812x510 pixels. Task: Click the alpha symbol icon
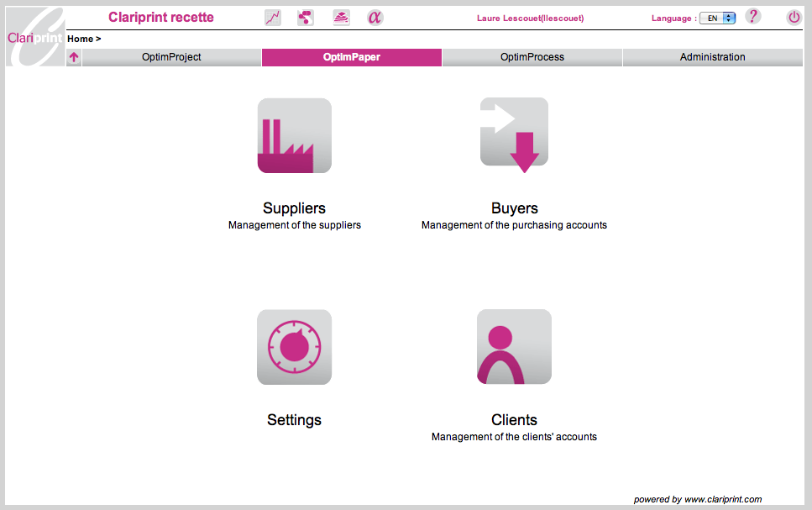tap(375, 18)
